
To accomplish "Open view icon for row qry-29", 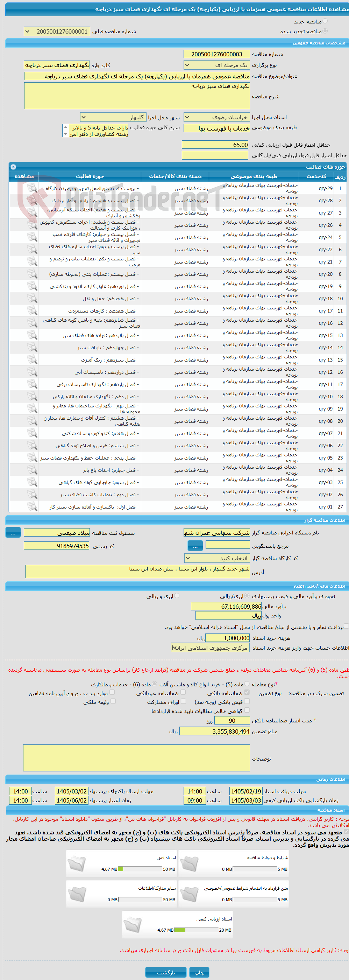I will tap(32, 188).
